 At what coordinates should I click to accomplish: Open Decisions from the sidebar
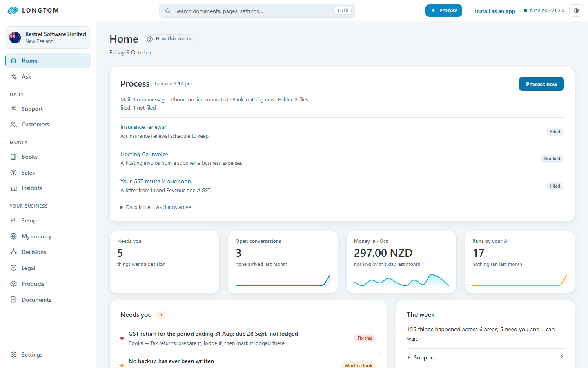[48, 252]
